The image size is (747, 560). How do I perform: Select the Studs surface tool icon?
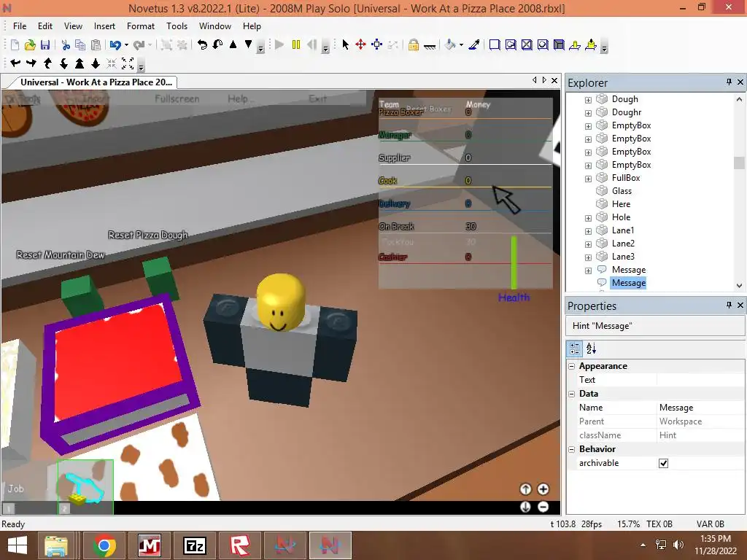(x=543, y=44)
